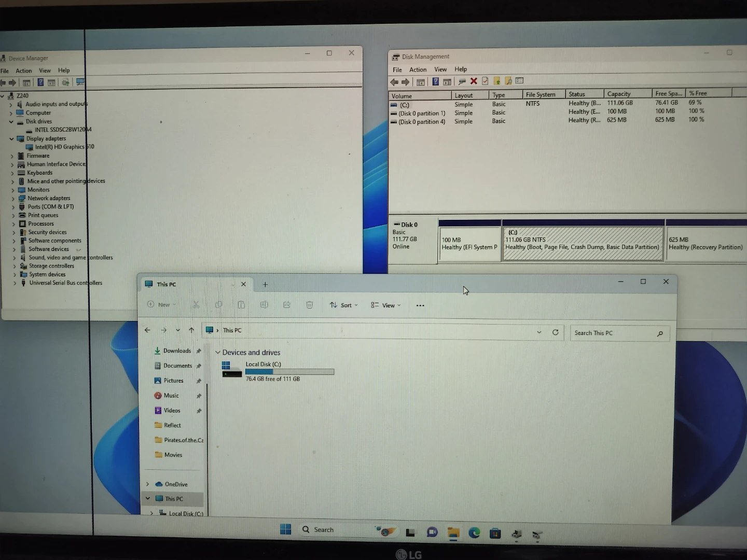Click Back arrow in File Explorer navigation
The height and width of the screenshot is (560, 747).
pyautogui.click(x=147, y=330)
